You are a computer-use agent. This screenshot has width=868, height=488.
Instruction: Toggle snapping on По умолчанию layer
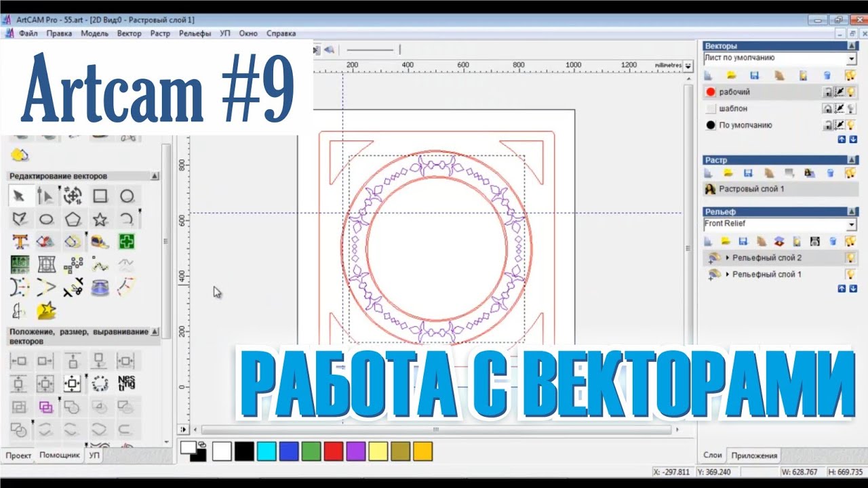840,125
